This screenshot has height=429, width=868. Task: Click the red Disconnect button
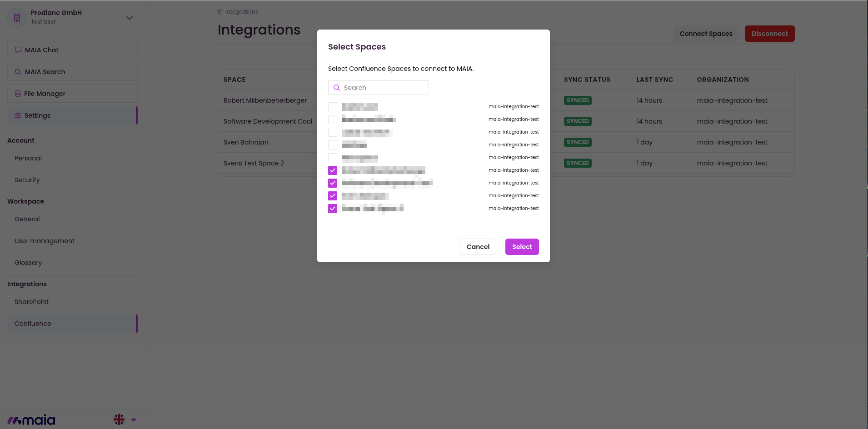click(770, 34)
